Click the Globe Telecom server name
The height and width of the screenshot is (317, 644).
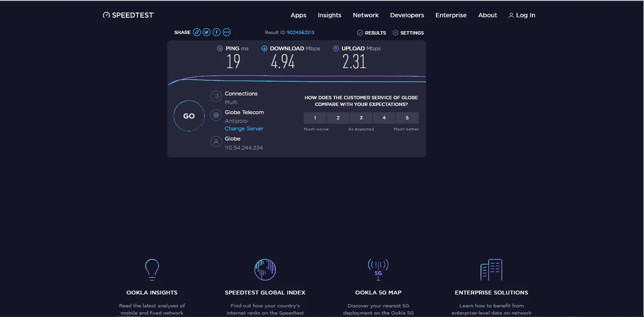[x=244, y=112]
